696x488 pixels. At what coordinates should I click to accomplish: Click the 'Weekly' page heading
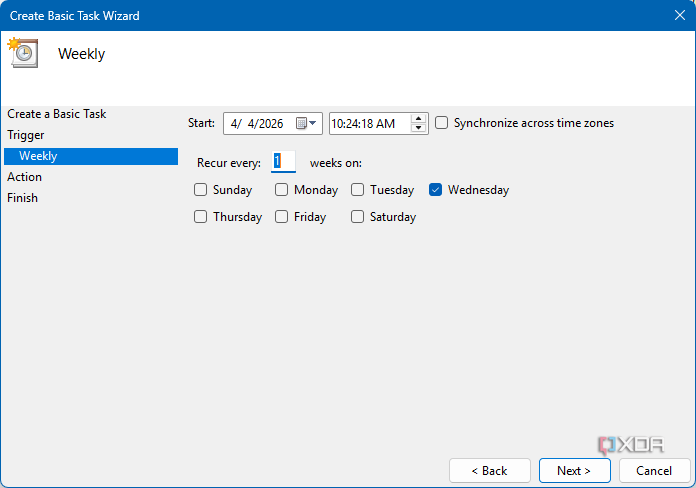pyautogui.click(x=81, y=54)
